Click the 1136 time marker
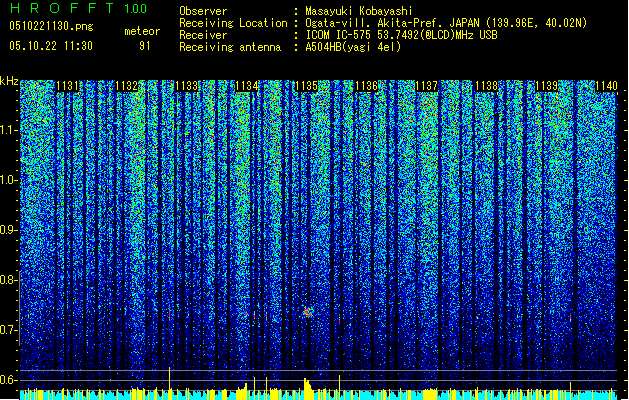The width and height of the screenshot is (629, 400). point(367,86)
